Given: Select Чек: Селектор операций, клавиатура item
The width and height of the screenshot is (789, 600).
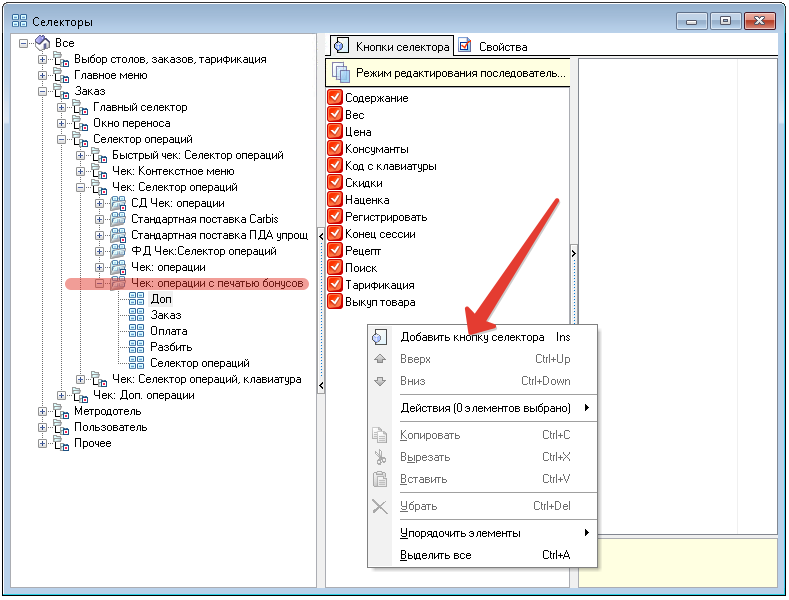Looking at the screenshot, I should pyautogui.click(x=206, y=380).
